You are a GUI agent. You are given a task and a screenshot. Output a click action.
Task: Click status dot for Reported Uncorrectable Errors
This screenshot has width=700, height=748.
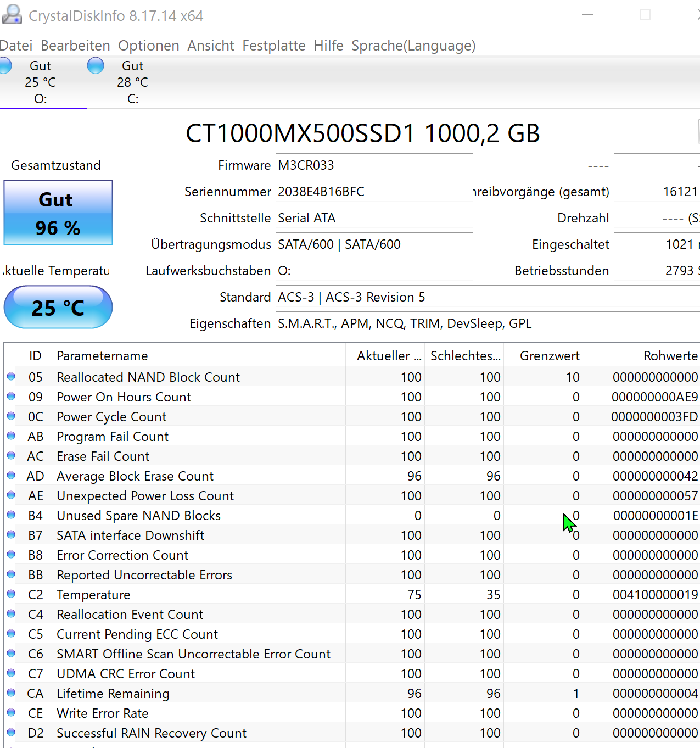[x=11, y=574]
